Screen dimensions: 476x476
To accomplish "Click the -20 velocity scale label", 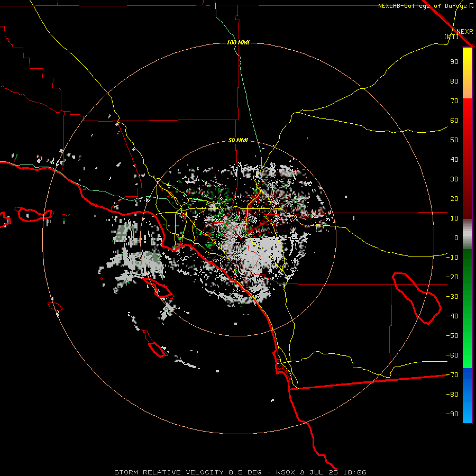I will coord(452,277).
